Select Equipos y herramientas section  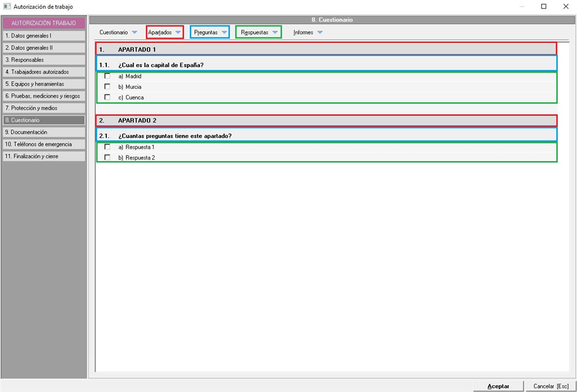[x=43, y=84]
